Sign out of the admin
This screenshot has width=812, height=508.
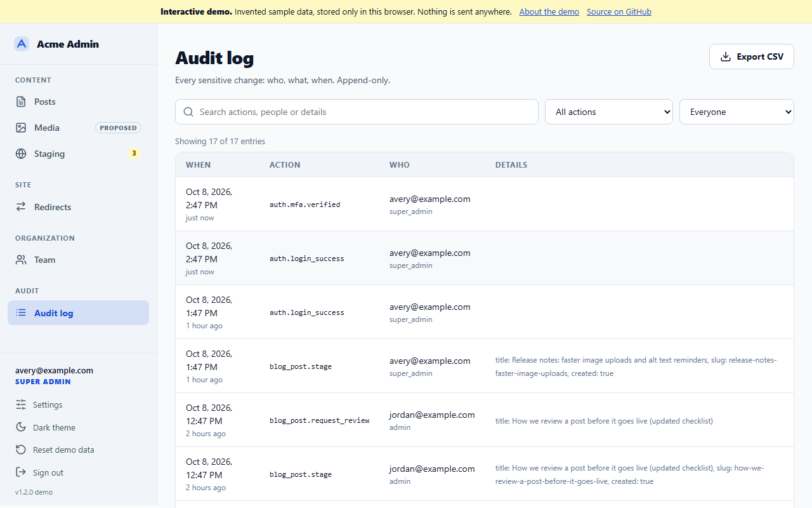78,472
